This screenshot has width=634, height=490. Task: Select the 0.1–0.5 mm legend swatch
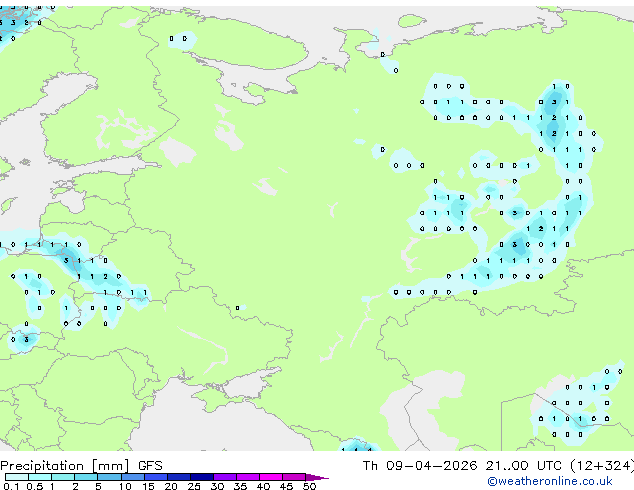click(x=17, y=477)
